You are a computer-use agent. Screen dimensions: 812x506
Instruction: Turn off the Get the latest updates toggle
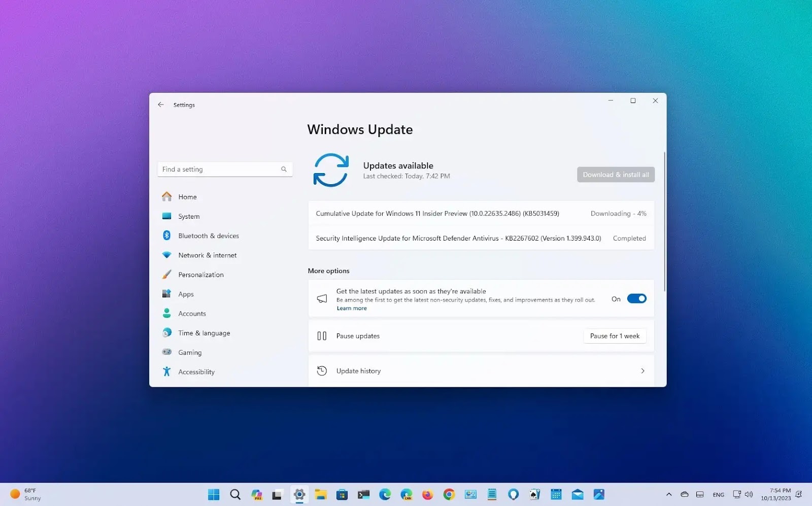pos(636,299)
